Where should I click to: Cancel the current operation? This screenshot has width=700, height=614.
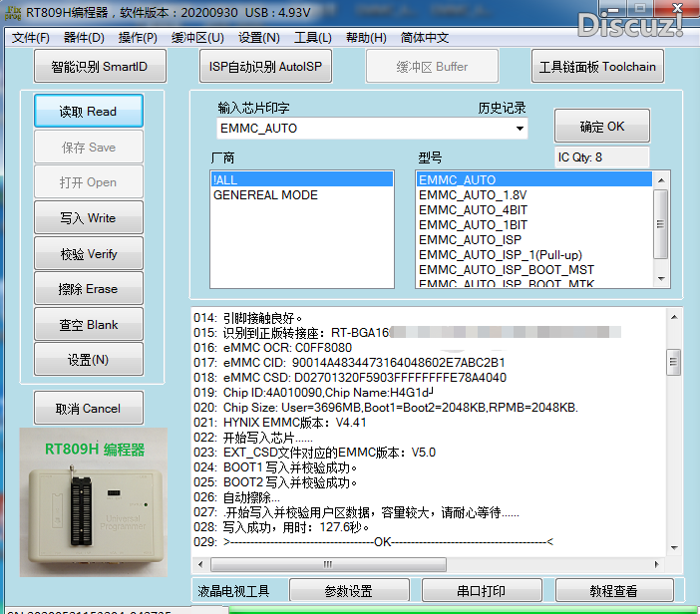click(89, 409)
